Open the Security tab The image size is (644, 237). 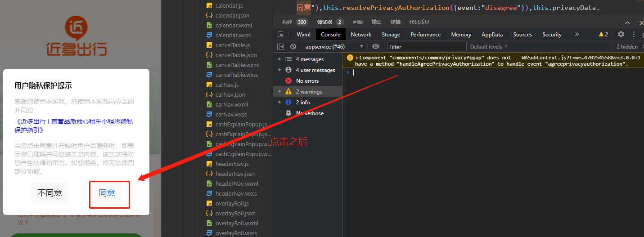coord(552,35)
